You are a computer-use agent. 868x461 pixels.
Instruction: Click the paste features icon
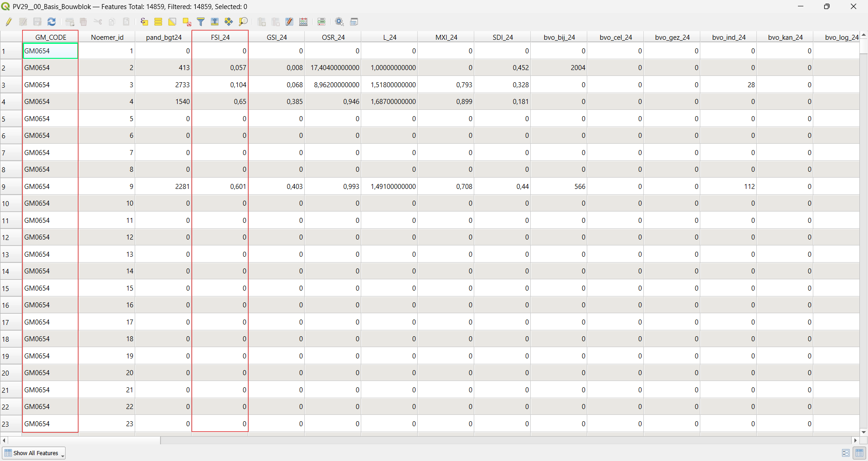[126, 22]
